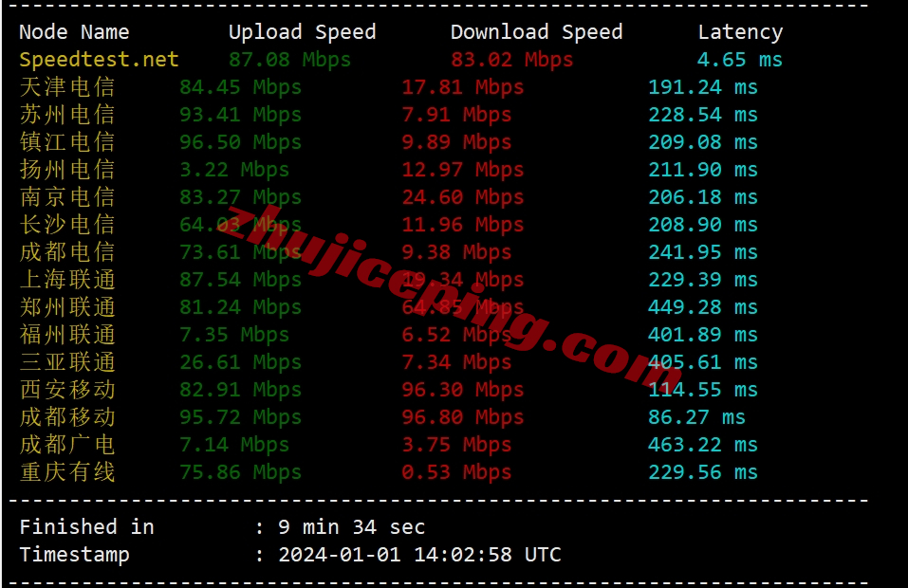Select 郑州联通 latency value 449.28 ms
Viewport: 908px width, 588px height.
[x=702, y=306]
